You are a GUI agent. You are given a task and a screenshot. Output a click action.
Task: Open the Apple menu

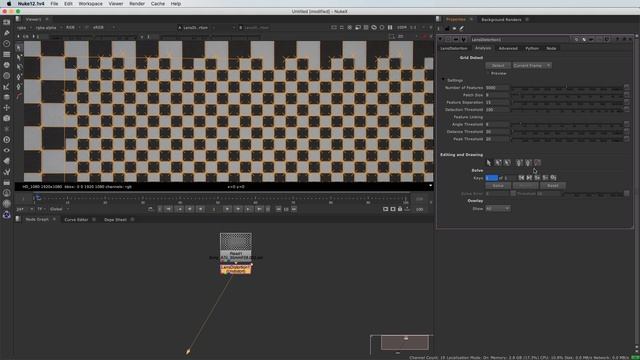[x=9, y=4]
